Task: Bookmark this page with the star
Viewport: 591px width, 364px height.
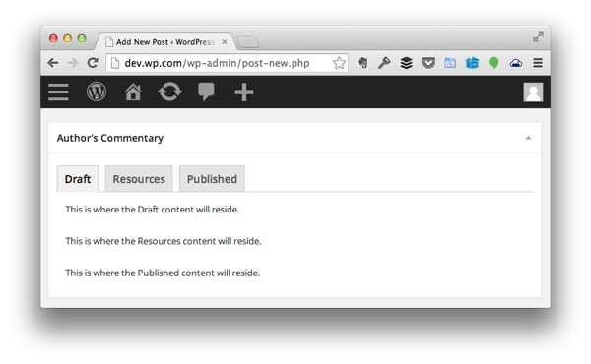Action: [339, 63]
